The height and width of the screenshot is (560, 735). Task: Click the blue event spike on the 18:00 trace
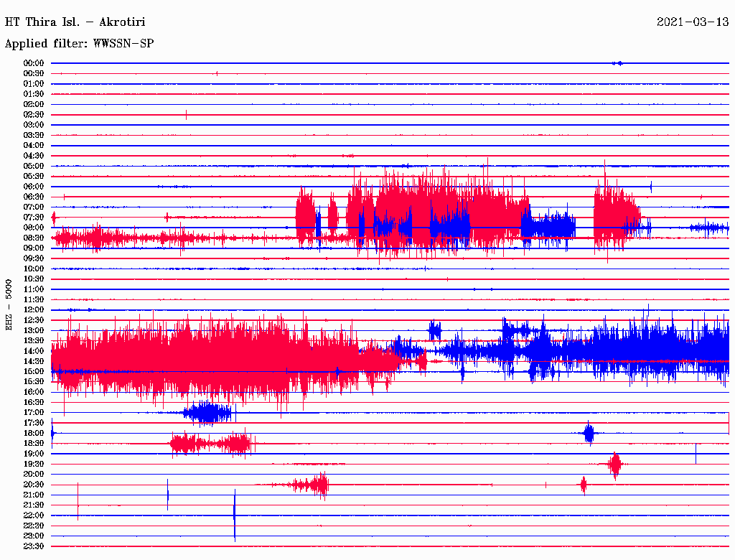[x=589, y=434]
